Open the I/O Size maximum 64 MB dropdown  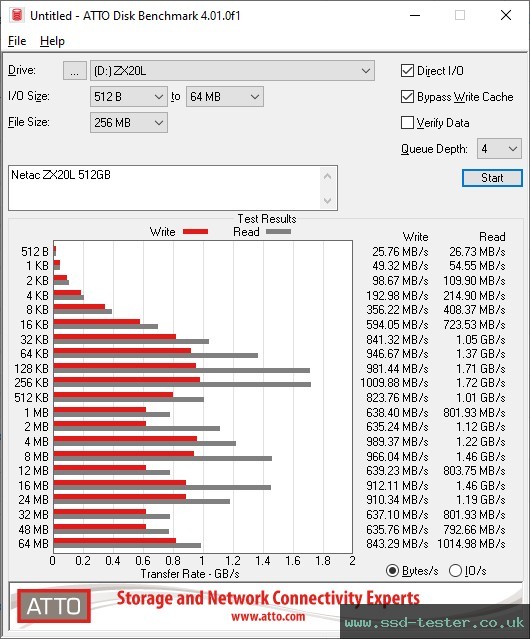224,97
